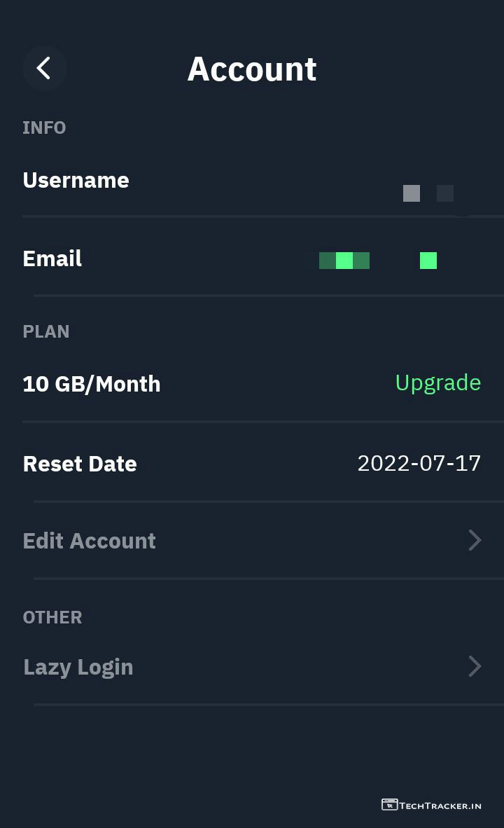
Task: Open the Edit Account option
Action: point(90,541)
